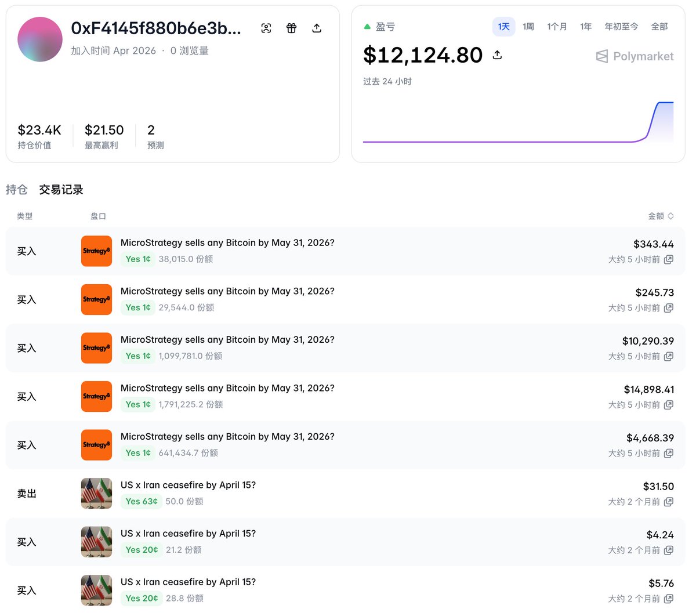Open external link for the $14,898.41 trade
The height and width of the screenshot is (616, 696).
click(x=669, y=405)
